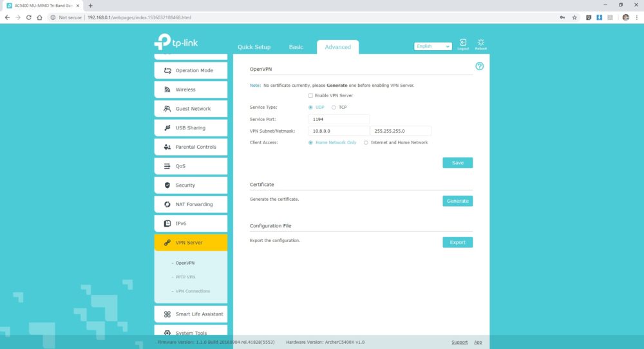Choose Internet and Home Network access
This screenshot has height=349, width=644.
click(366, 143)
